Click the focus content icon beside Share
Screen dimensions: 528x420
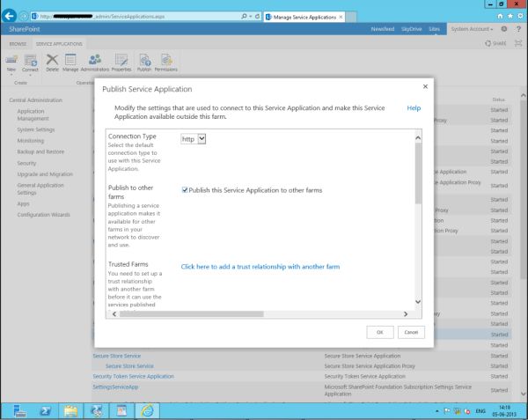pos(518,43)
